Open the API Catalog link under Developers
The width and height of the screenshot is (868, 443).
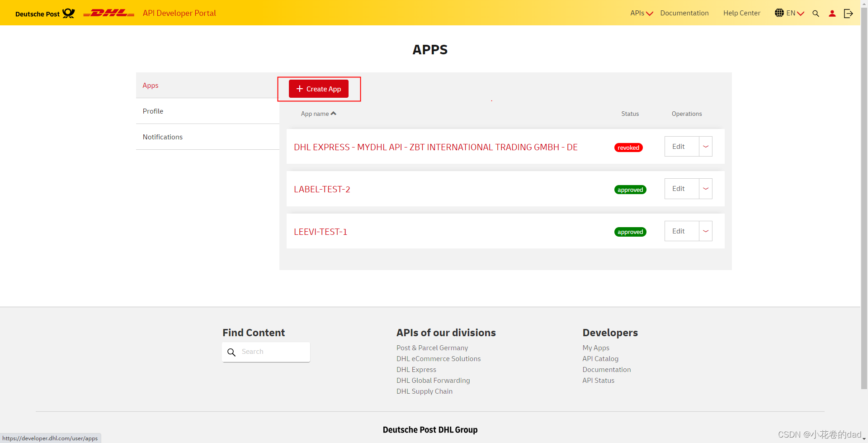pyautogui.click(x=600, y=358)
